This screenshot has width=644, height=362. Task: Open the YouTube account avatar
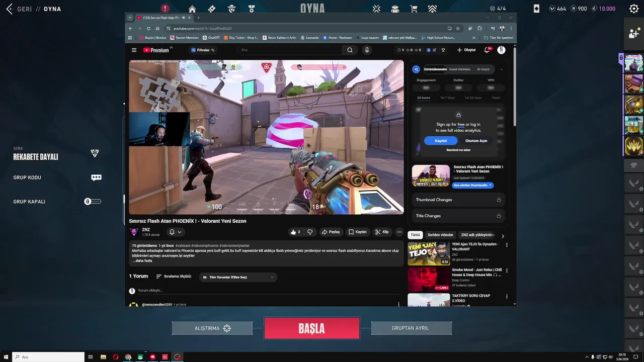[501, 50]
